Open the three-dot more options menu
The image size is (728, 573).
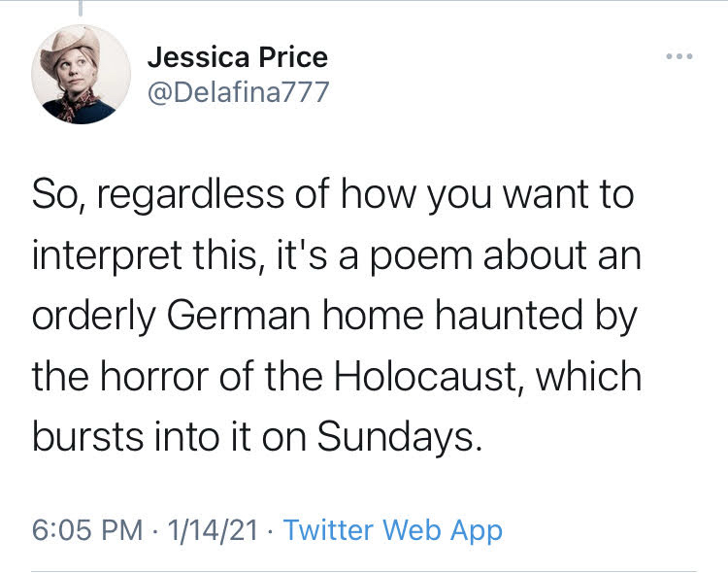coord(679,56)
